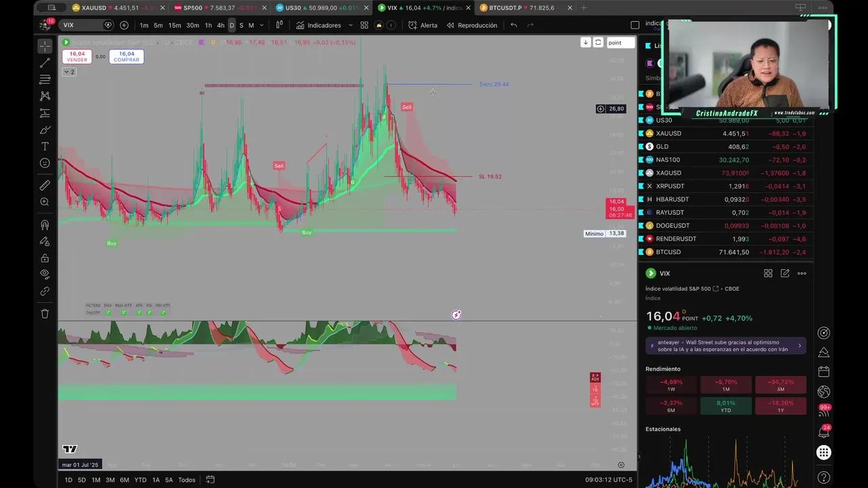The height and width of the screenshot is (488, 868).
Task: Select the brush drawing tool
Action: 45,129
